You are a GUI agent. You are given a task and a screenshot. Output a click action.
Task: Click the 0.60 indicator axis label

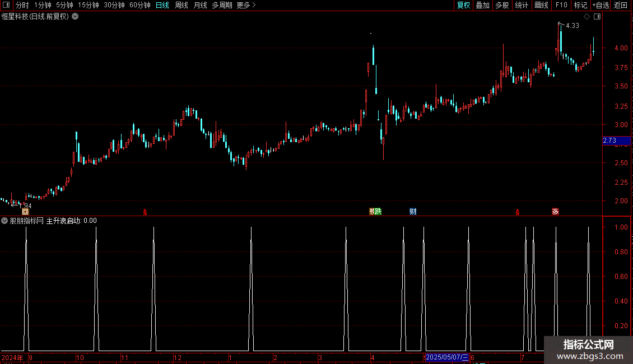click(621, 277)
